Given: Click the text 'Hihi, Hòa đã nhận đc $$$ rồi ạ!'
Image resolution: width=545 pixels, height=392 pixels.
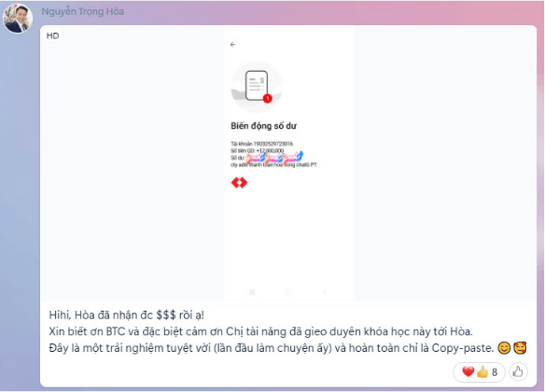Looking at the screenshot, I should point(127,315).
